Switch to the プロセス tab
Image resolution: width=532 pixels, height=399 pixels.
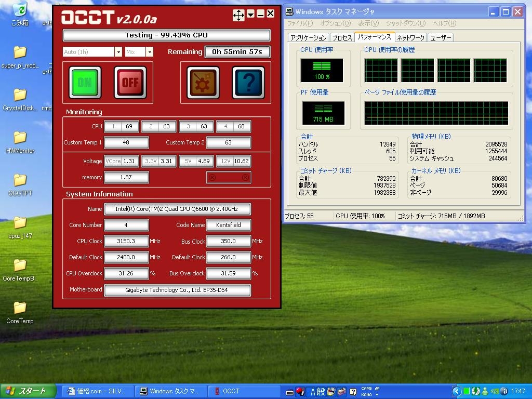point(342,37)
